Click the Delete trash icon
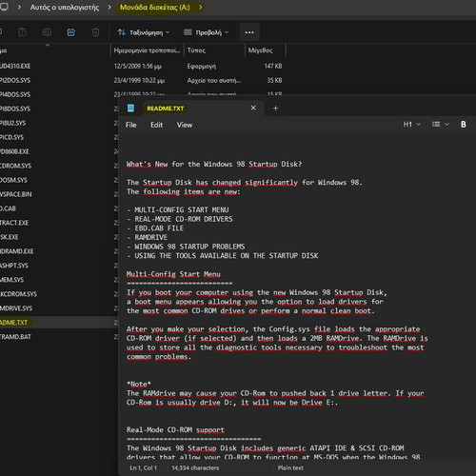The height and width of the screenshot is (476, 476). [95, 32]
